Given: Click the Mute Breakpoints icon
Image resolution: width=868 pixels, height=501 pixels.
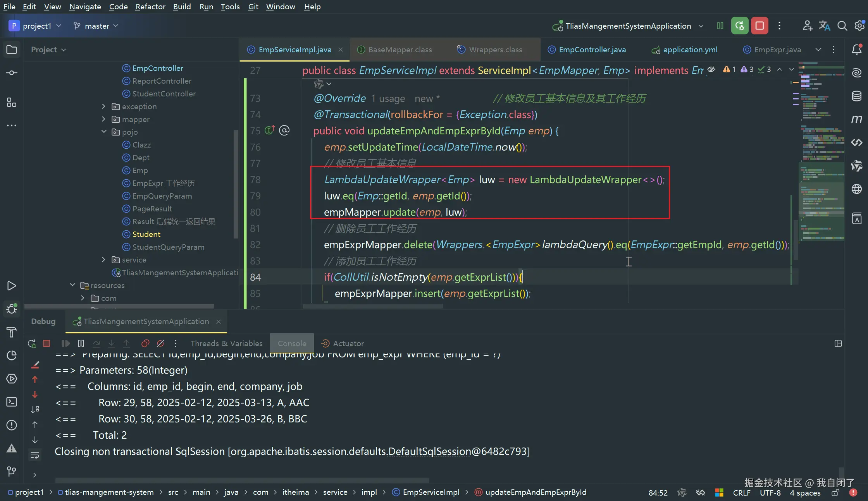Looking at the screenshot, I should click(x=160, y=343).
